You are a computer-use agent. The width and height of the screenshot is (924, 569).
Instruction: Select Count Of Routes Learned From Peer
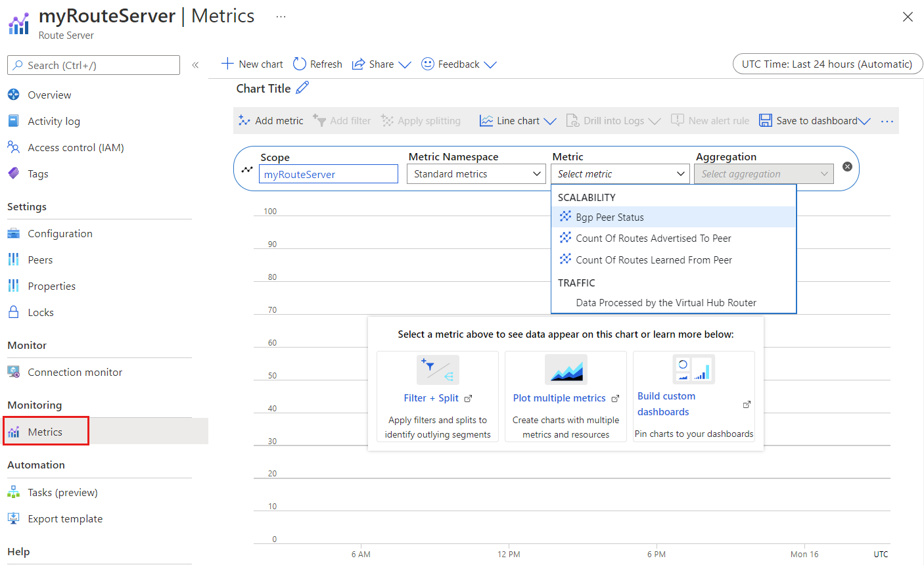pyautogui.click(x=653, y=260)
